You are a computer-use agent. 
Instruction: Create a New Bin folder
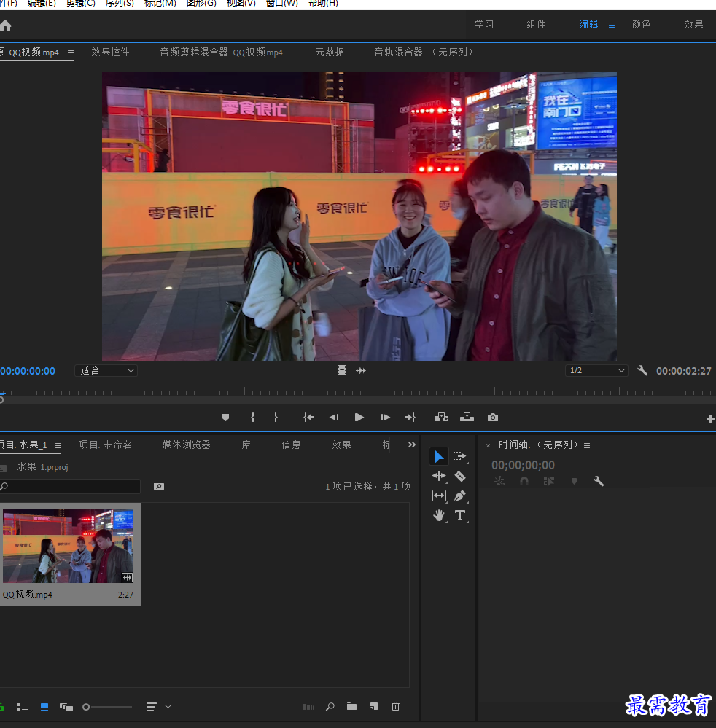pos(351,707)
